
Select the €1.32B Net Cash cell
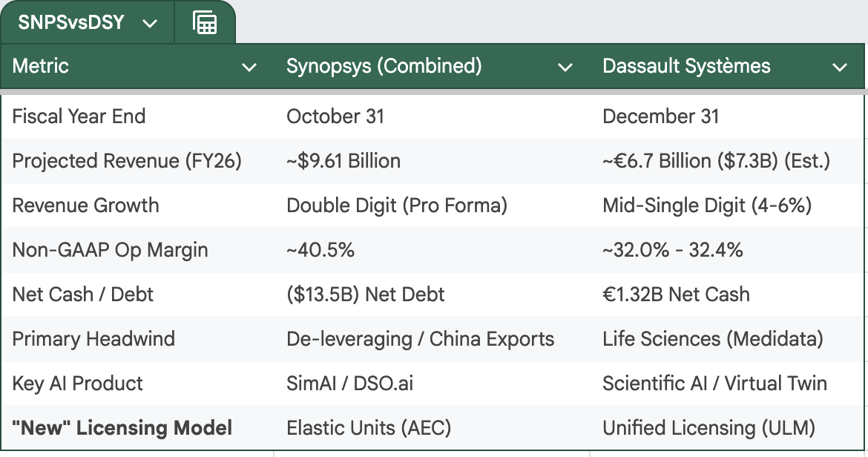pos(726,295)
